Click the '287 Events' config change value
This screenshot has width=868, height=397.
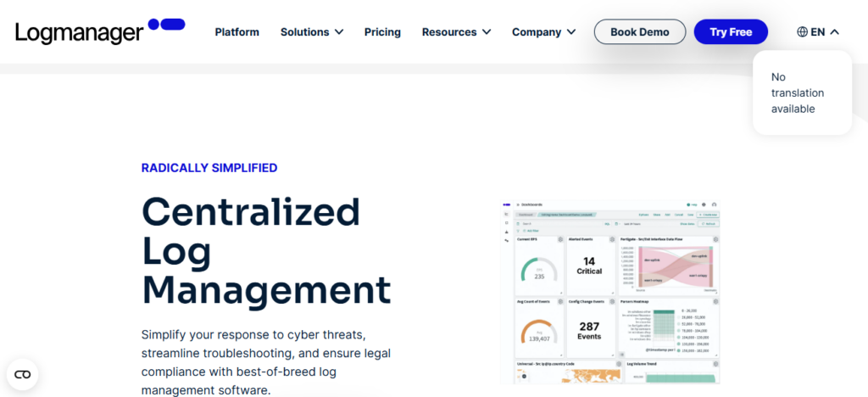tap(589, 331)
